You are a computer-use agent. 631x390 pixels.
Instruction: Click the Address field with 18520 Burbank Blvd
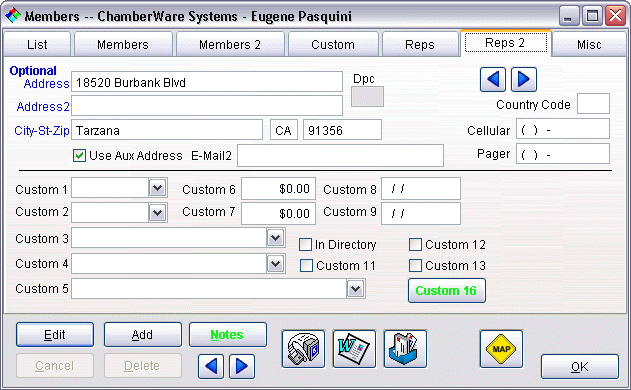coord(207,82)
